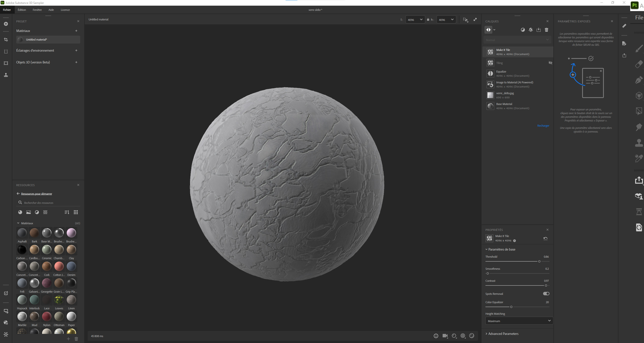Click the add layer plus icon in left sidebar
Viewport: 644px width, 343px height.
pyautogui.click(x=6, y=24)
